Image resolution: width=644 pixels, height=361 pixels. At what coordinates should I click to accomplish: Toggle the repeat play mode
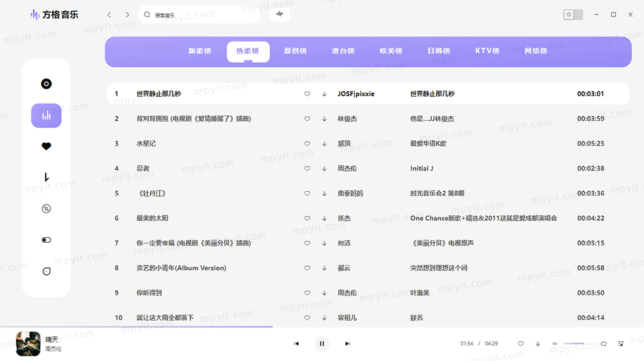pos(604,344)
